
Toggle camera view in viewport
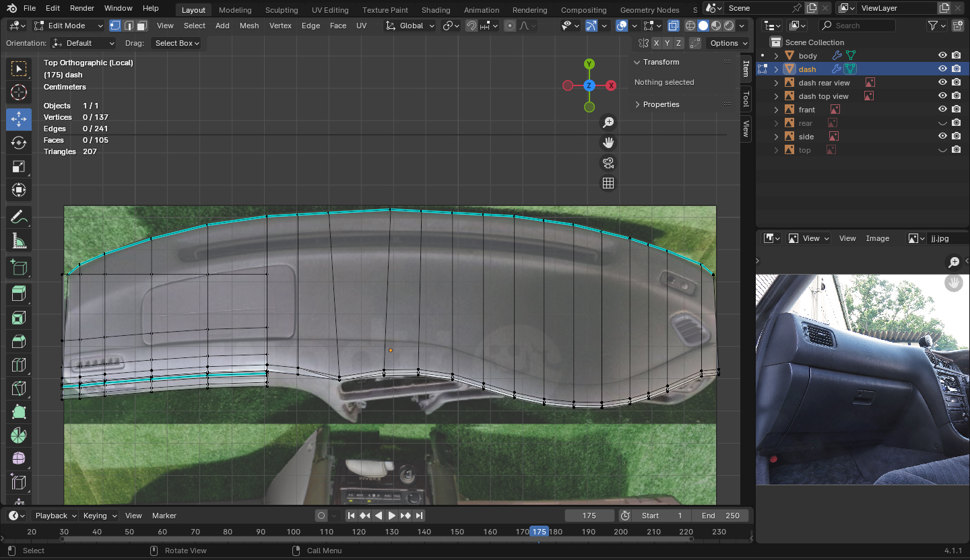click(608, 163)
